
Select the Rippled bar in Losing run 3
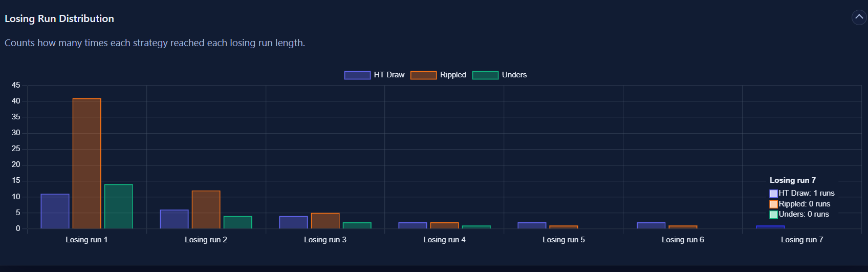pyautogui.click(x=325, y=221)
